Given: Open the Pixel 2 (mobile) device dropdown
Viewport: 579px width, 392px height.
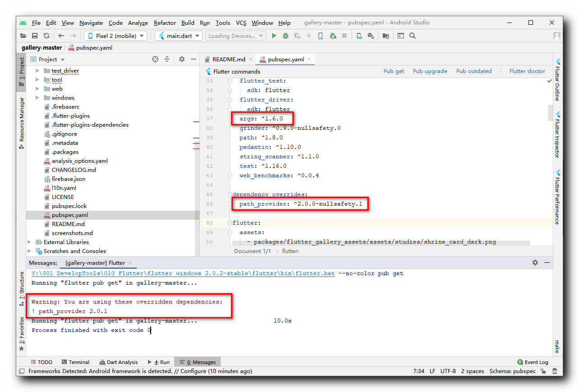Looking at the screenshot, I should [x=115, y=36].
